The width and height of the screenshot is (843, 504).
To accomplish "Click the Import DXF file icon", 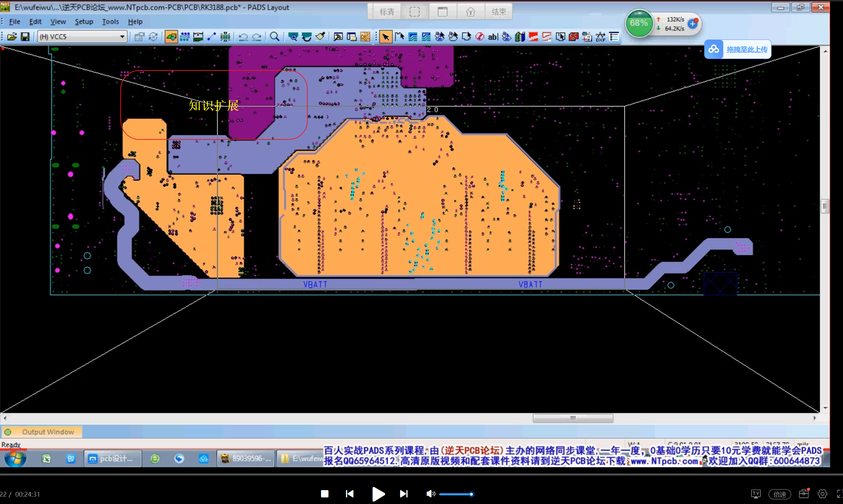I will tap(601, 36).
